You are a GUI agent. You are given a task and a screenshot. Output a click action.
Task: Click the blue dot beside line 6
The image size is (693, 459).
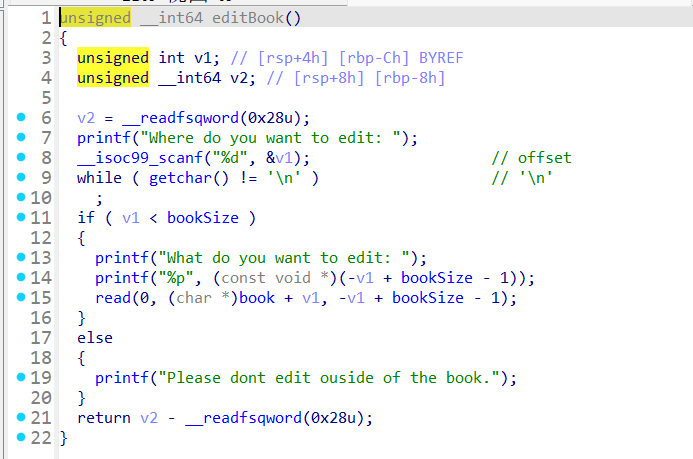click(x=22, y=118)
